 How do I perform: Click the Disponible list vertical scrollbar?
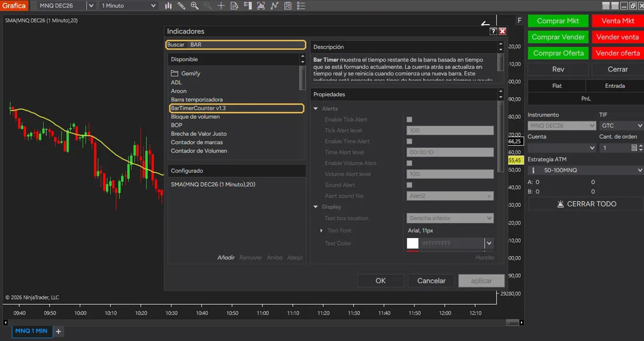point(303,78)
